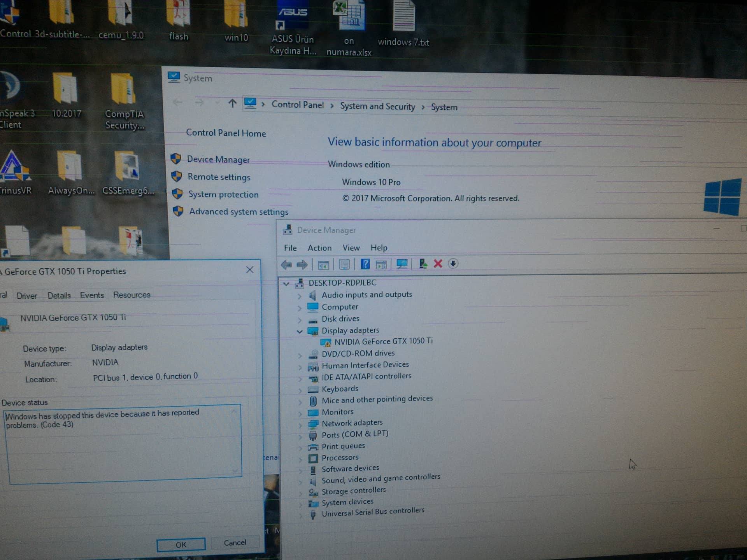Viewport: 747px width, 560px height.
Task: Expand the Computer node arrow
Action: 299,308
